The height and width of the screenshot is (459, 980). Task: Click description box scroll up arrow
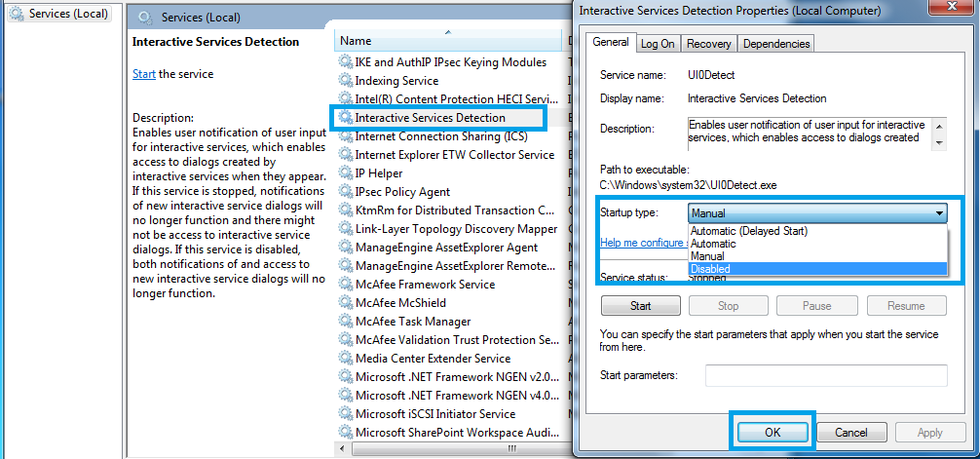(939, 125)
